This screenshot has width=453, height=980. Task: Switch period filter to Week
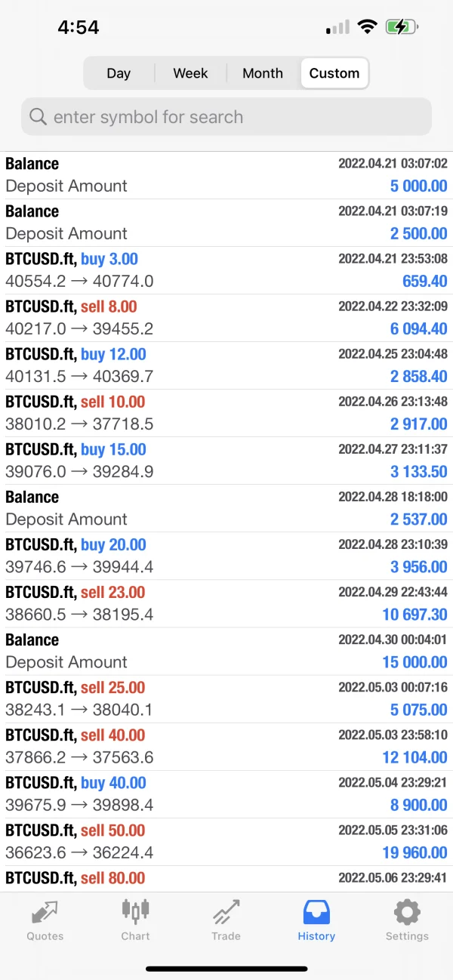coord(190,73)
